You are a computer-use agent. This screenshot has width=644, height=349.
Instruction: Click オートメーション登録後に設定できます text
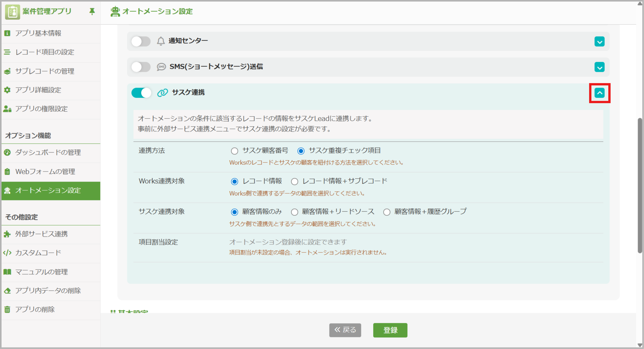coord(288,242)
